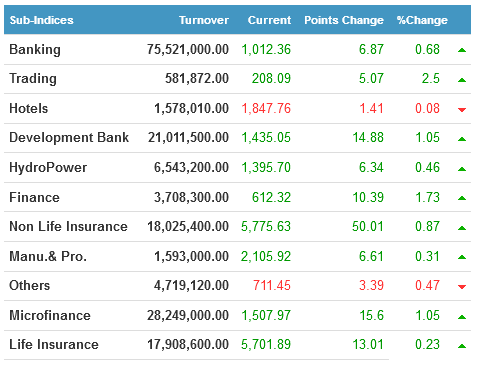Click the Sub-Indices column header
The image size is (482, 365).
pos(41,20)
